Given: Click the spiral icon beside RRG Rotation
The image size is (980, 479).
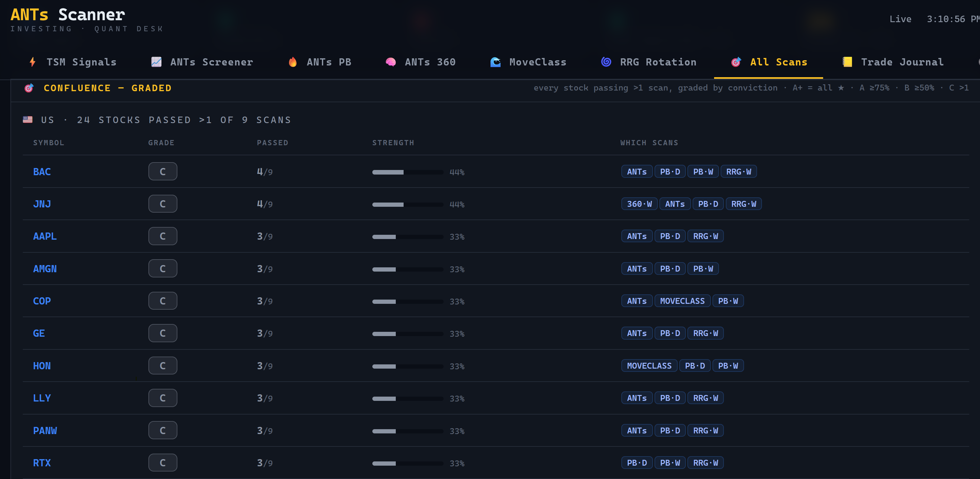Looking at the screenshot, I should (x=606, y=62).
